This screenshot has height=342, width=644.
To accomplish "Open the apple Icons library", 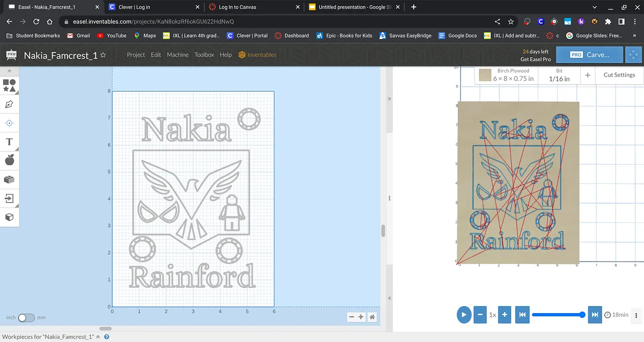I will pos(9,161).
